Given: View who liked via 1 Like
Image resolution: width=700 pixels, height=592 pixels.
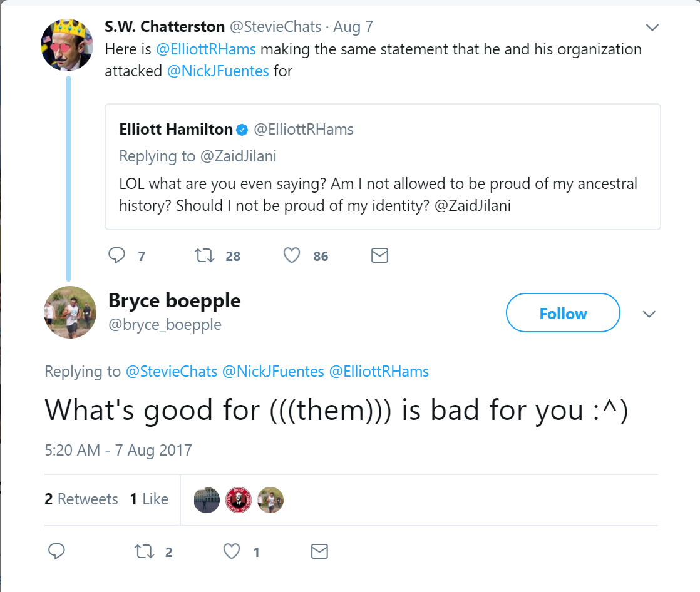Looking at the screenshot, I should pyautogui.click(x=149, y=499).
